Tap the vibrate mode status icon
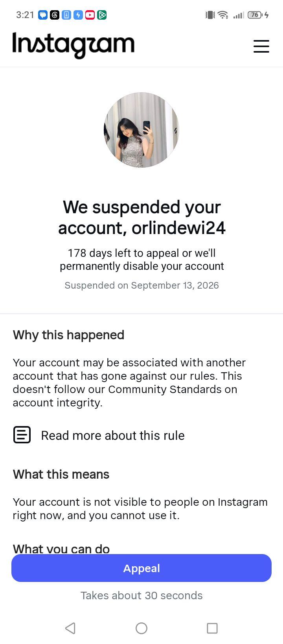Screen dimensions: 283x644 [210, 15]
